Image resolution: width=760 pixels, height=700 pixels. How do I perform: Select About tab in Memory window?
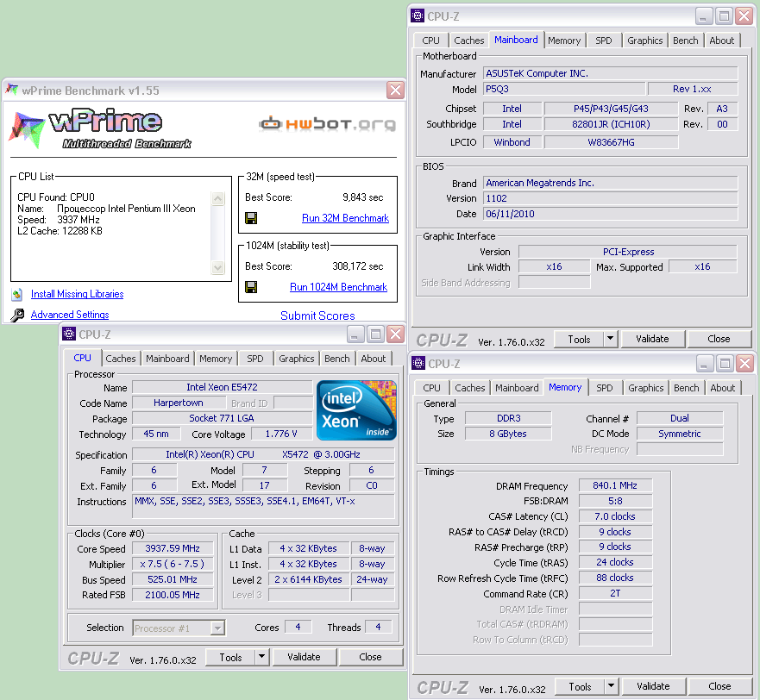[x=723, y=388]
